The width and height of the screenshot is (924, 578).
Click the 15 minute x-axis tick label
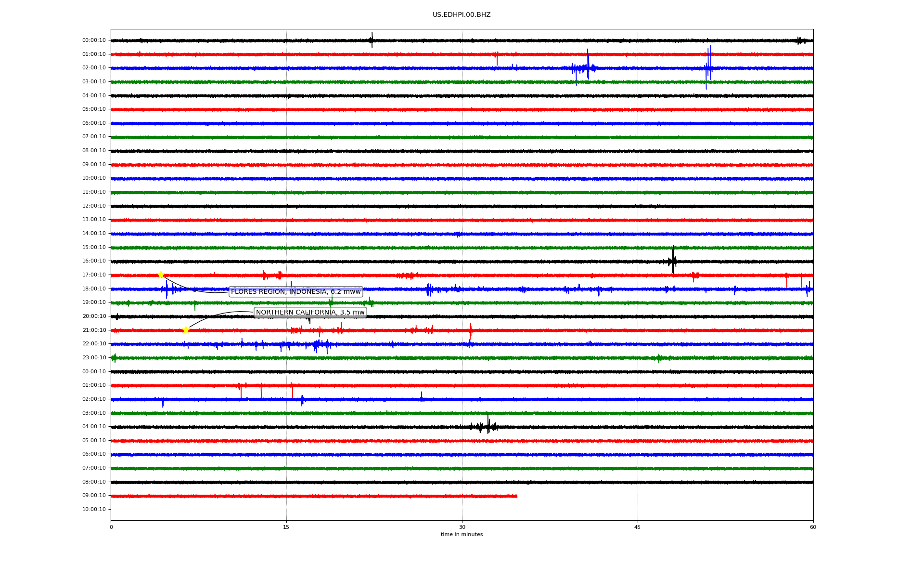pos(286,527)
